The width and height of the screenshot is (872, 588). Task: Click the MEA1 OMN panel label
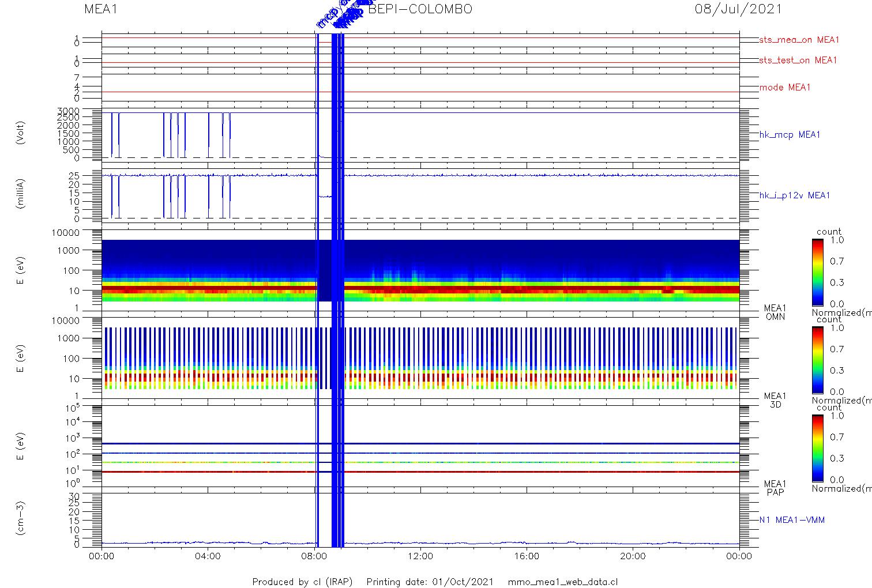[775, 312]
